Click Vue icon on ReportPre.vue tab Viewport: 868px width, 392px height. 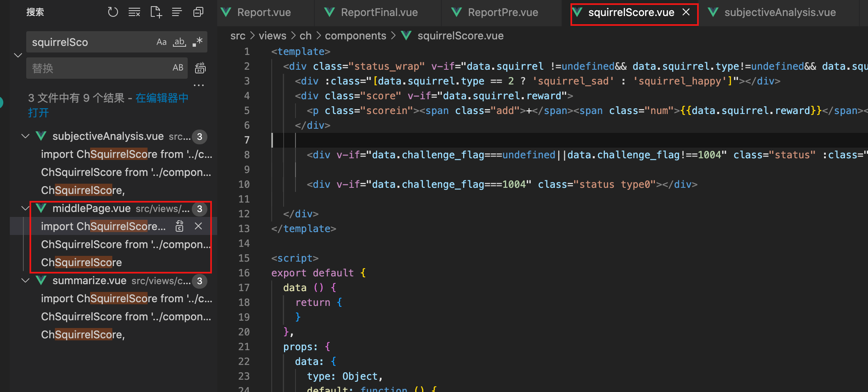(x=457, y=12)
